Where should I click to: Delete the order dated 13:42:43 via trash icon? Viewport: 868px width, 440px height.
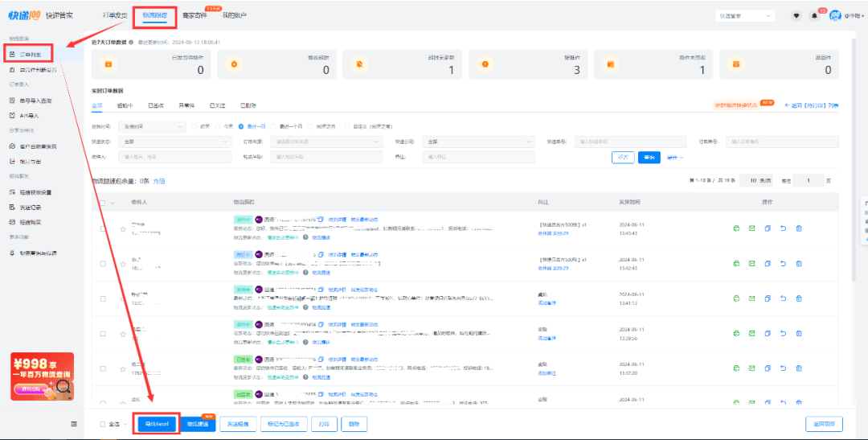[799, 263]
